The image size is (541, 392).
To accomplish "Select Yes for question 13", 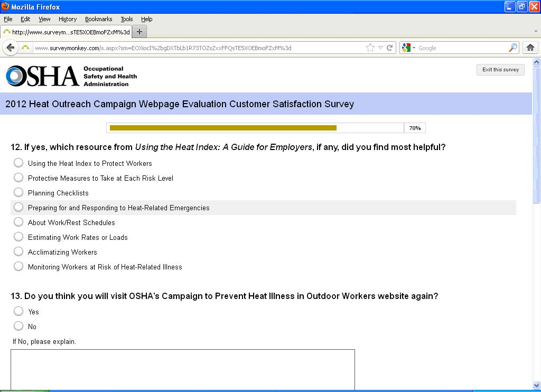I will point(18,312).
